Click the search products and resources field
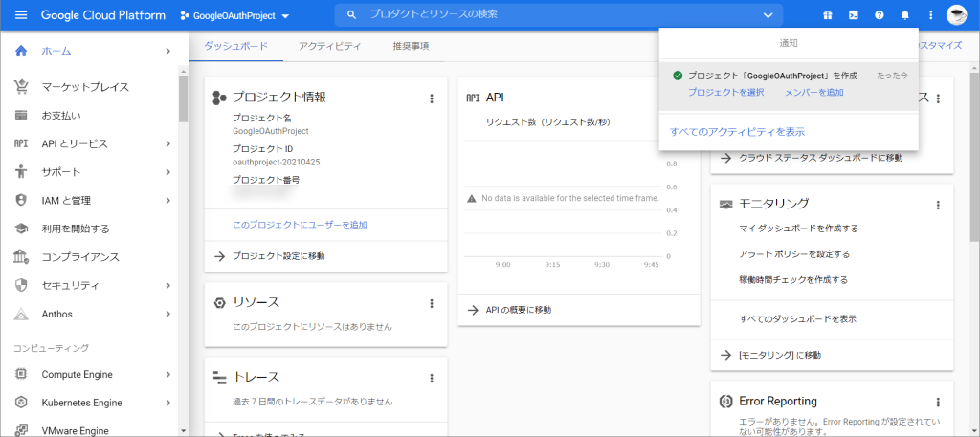 (x=559, y=15)
